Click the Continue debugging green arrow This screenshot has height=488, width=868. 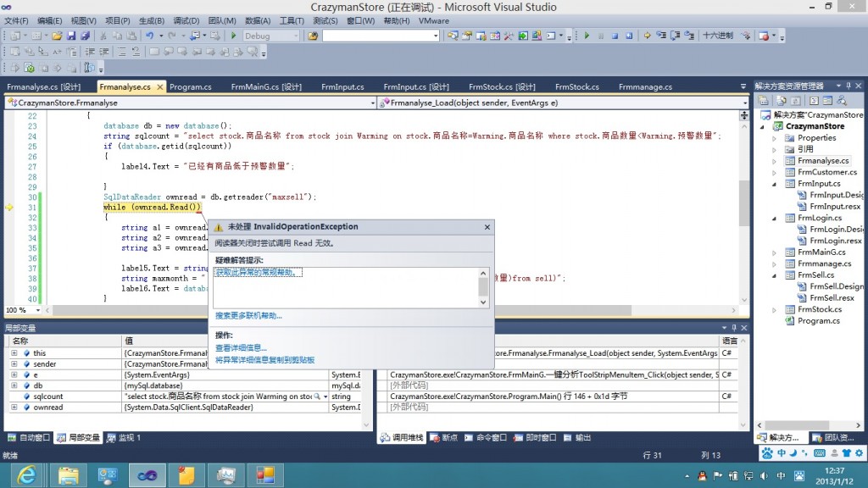point(587,36)
